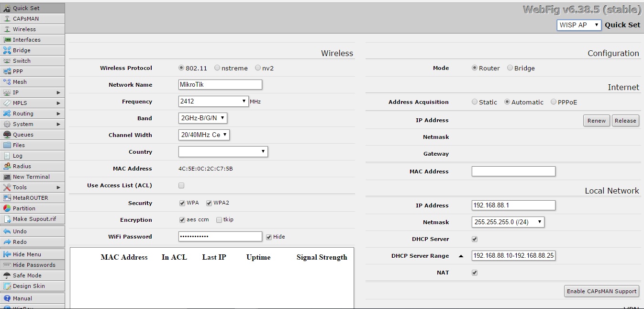Open the WISP AP mode selector

click(x=578, y=24)
